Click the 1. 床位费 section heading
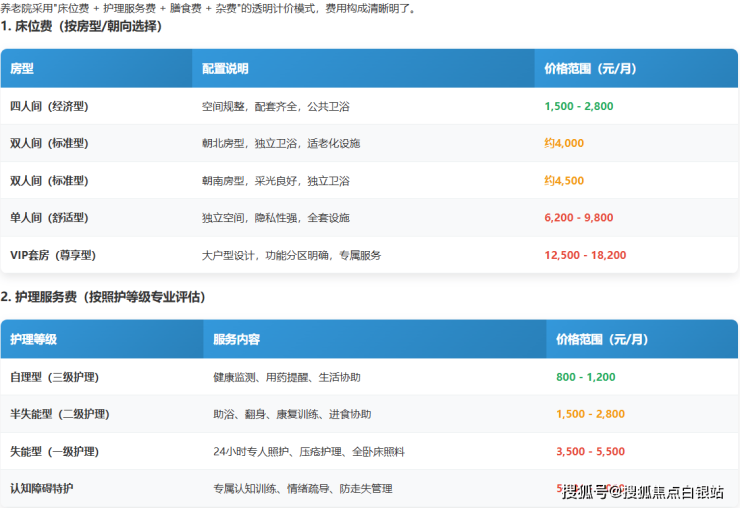 click(x=81, y=26)
